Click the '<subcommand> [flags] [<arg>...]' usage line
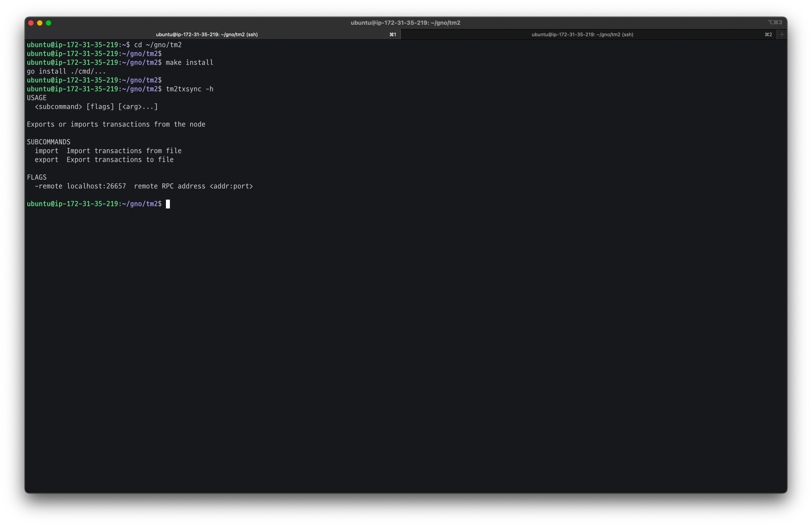Image resolution: width=812 pixels, height=526 pixels. [96, 106]
